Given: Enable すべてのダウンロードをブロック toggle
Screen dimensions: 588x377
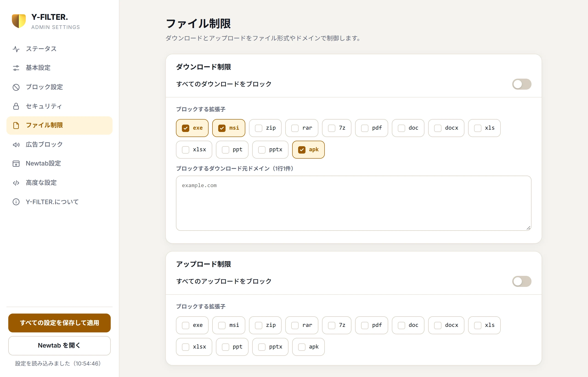Looking at the screenshot, I should 521,84.
